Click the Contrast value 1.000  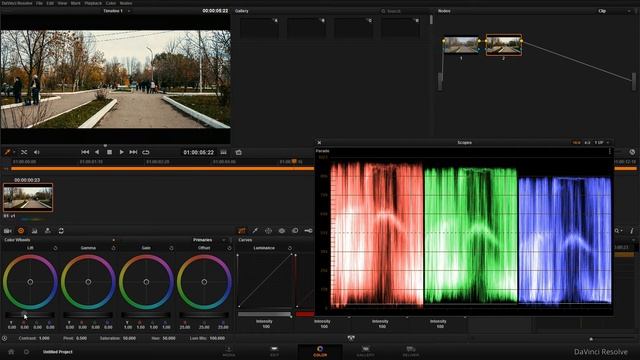pyautogui.click(x=44, y=338)
